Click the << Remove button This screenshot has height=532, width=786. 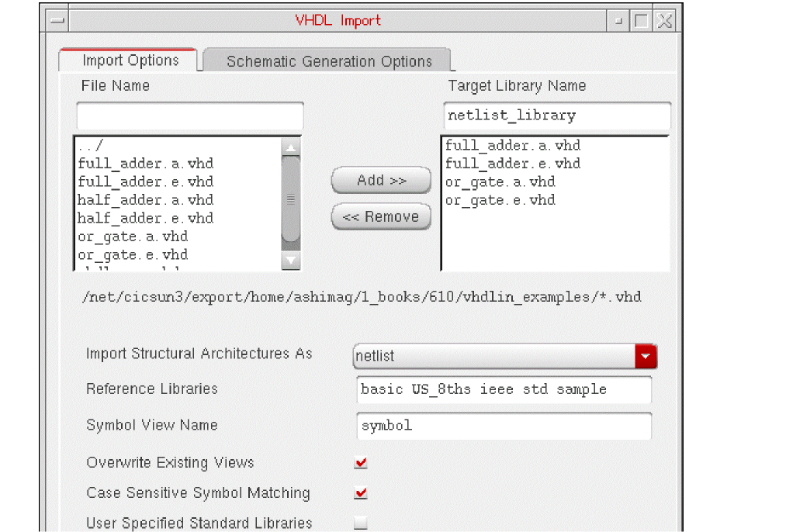coord(381,216)
